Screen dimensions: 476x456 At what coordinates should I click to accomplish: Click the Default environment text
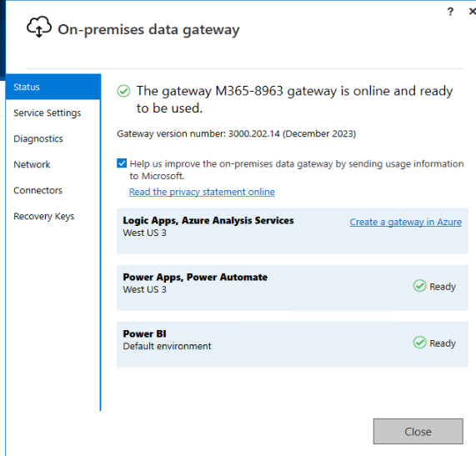(167, 346)
